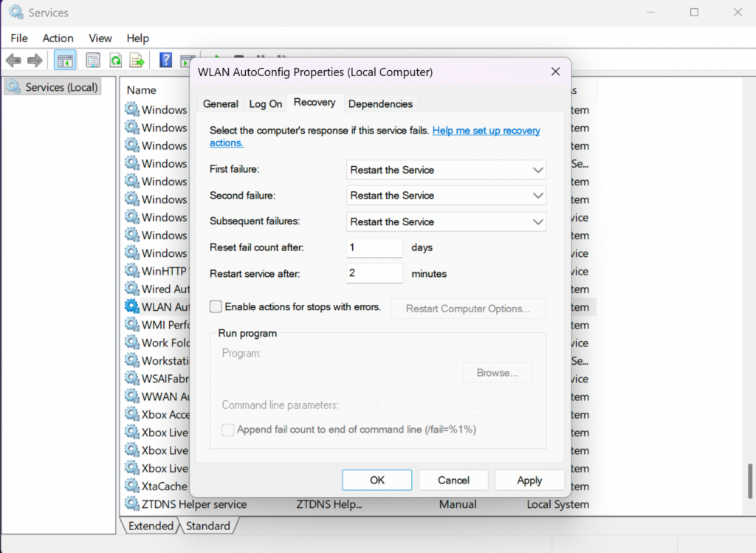Tick Append fail count to command line
756x553 pixels.
(x=227, y=430)
